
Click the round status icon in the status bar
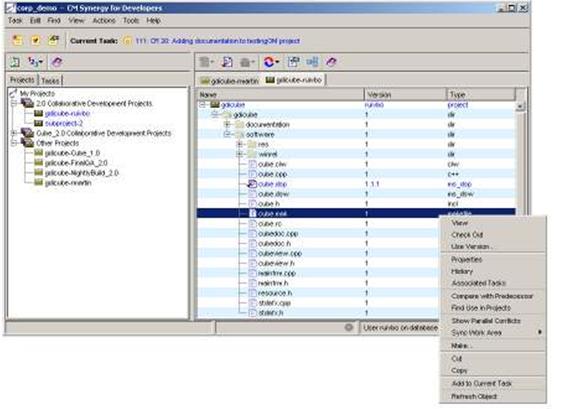point(349,327)
